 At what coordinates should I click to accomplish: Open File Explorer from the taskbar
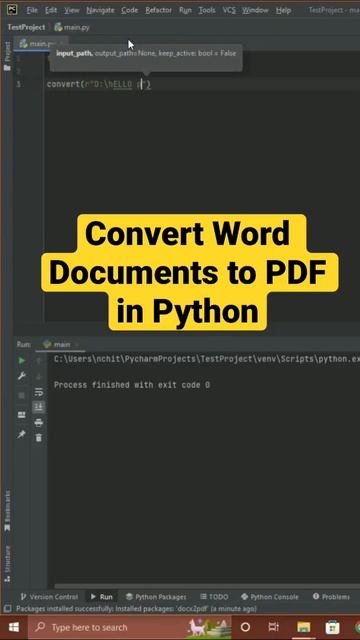(303, 627)
